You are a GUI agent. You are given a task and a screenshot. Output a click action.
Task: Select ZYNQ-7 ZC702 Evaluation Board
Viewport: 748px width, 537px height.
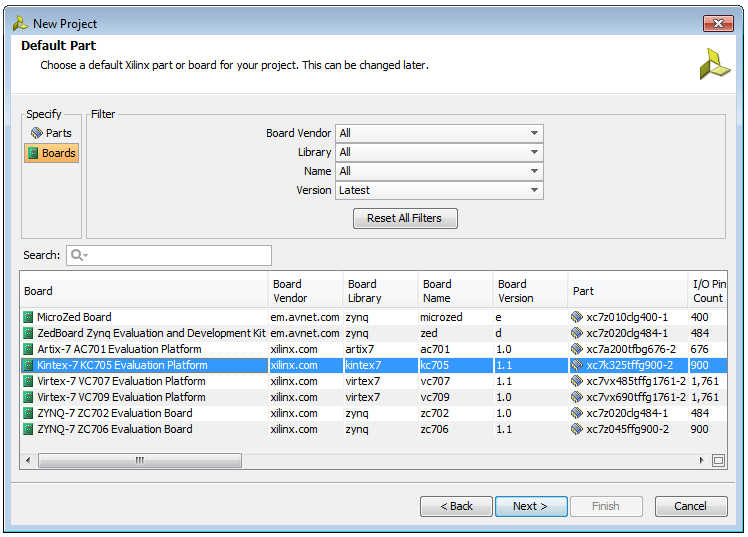pos(374,413)
